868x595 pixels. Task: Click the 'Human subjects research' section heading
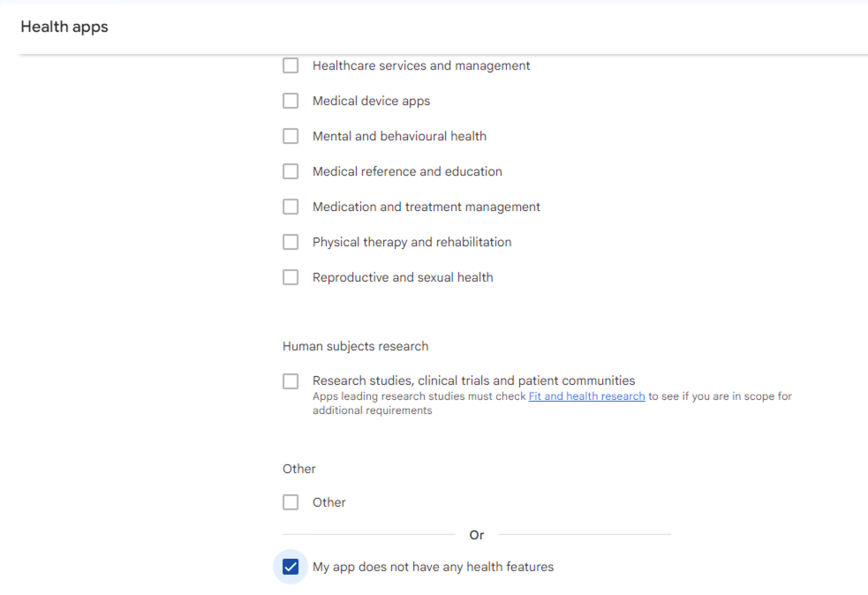(355, 346)
